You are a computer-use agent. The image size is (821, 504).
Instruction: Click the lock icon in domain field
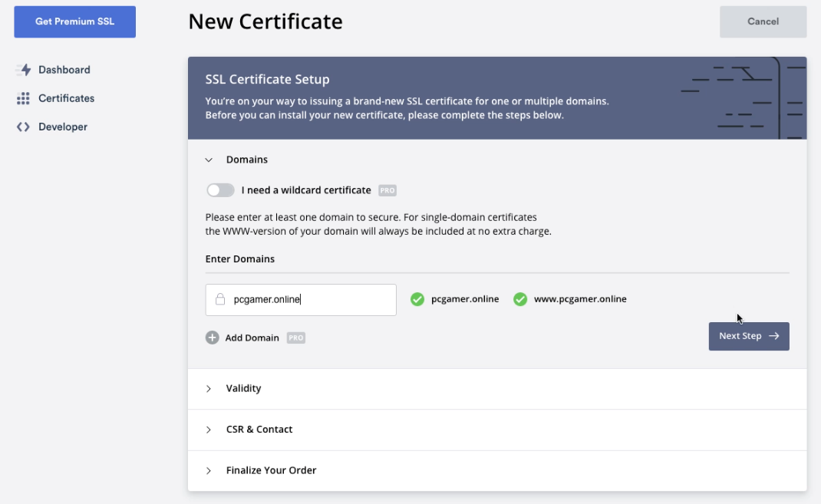coord(220,299)
